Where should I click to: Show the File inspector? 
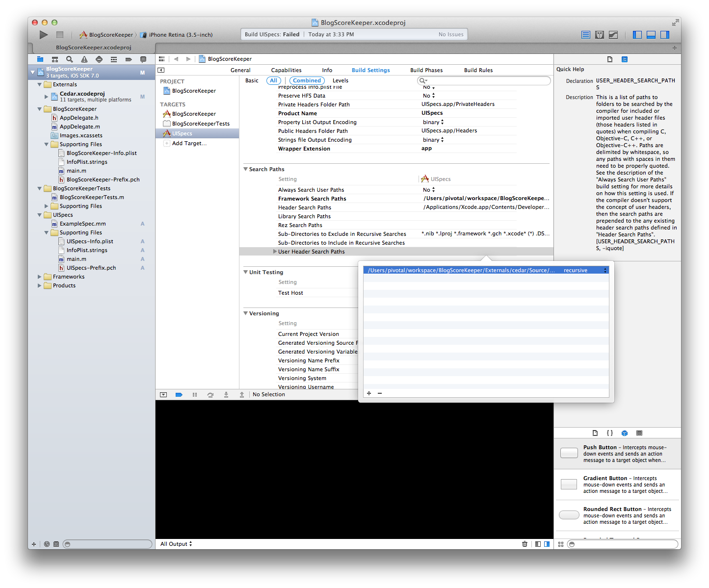[x=610, y=59]
